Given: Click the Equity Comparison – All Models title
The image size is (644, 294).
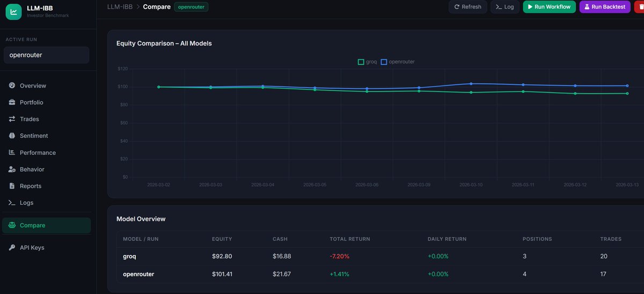Looking at the screenshot, I should [164, 43].
